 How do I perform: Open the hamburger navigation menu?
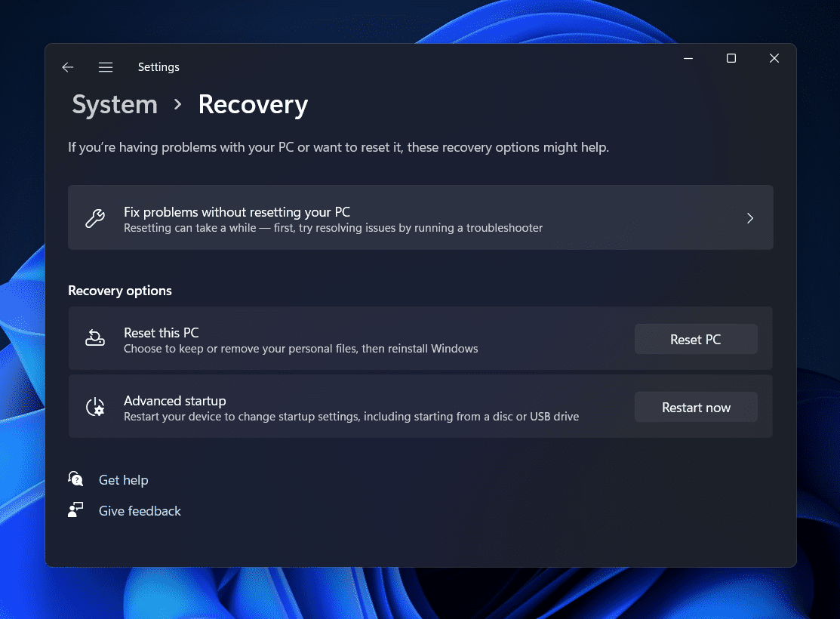coord(106,67)
